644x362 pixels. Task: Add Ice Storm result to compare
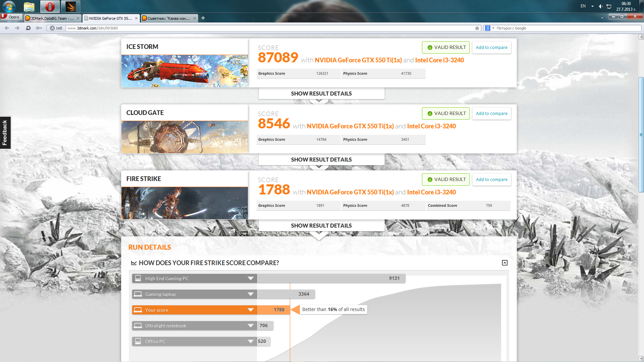(x=491, y=48)
